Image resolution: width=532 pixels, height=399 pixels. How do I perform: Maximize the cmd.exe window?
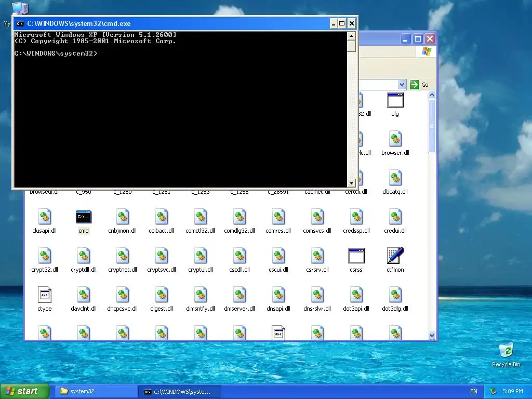tap(342, 23)
